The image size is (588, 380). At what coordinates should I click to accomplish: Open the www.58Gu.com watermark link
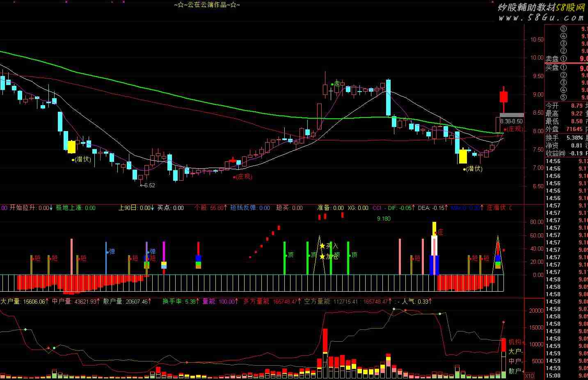[x=541, y=18]
